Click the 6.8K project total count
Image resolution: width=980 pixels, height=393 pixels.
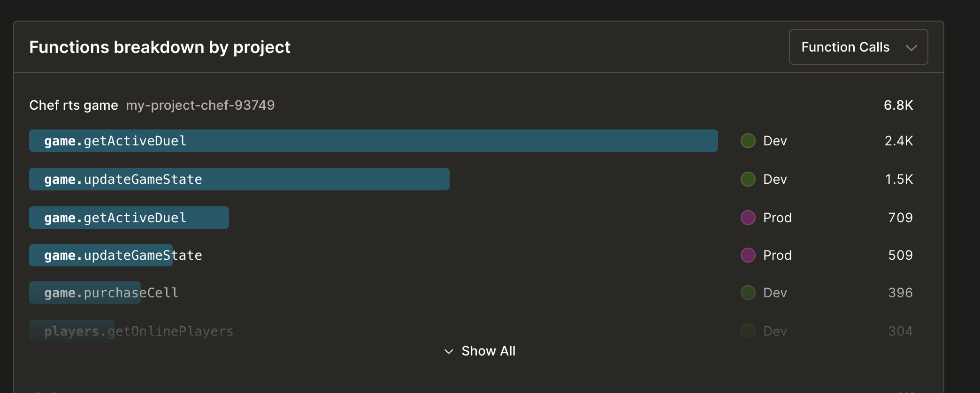coord(898,105)
